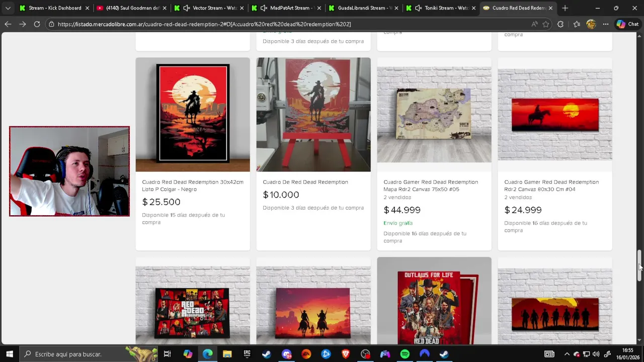Open Spotify from the taskbar
This screenshot has width=644, height=362.
(x=405, y=354)
